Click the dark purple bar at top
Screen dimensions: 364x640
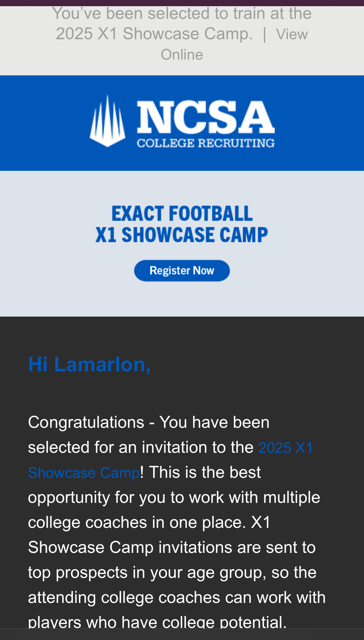pyautogui.click(x=182, y=3)
